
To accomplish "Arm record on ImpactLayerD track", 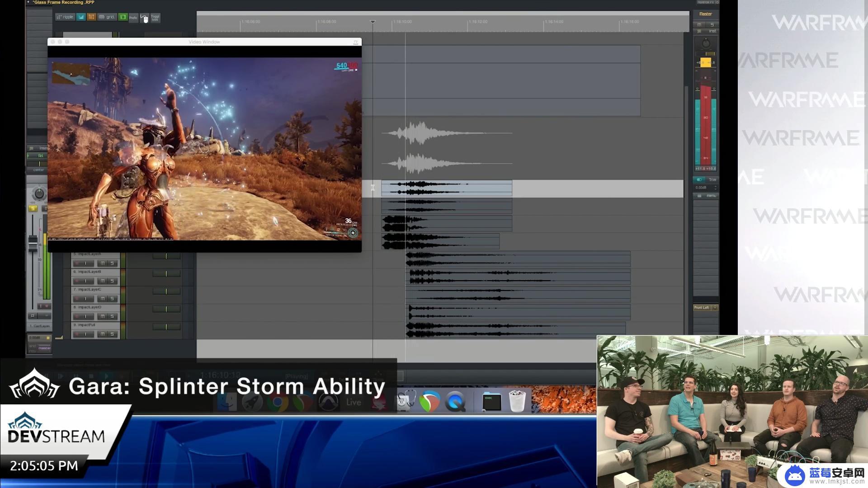I will (77, 316).
